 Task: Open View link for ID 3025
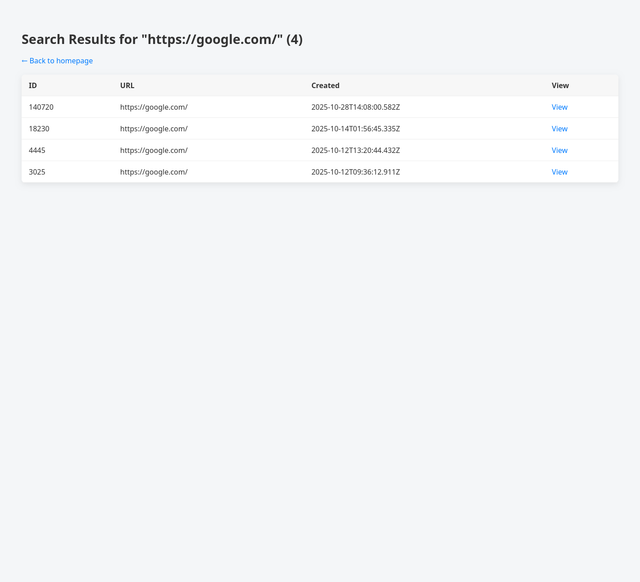(559, 172)
